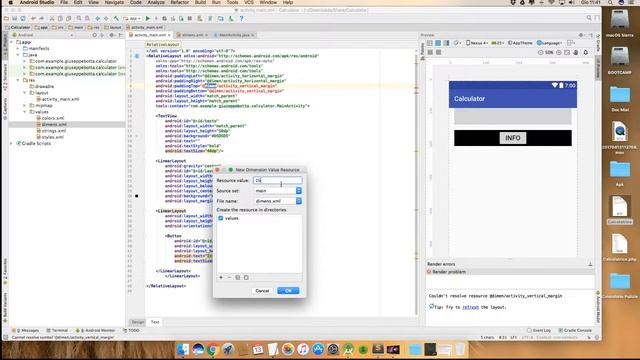Screen dimensions: 640x360
Task: Click the Open folder toolbar icon
Action: coord(6,18)
